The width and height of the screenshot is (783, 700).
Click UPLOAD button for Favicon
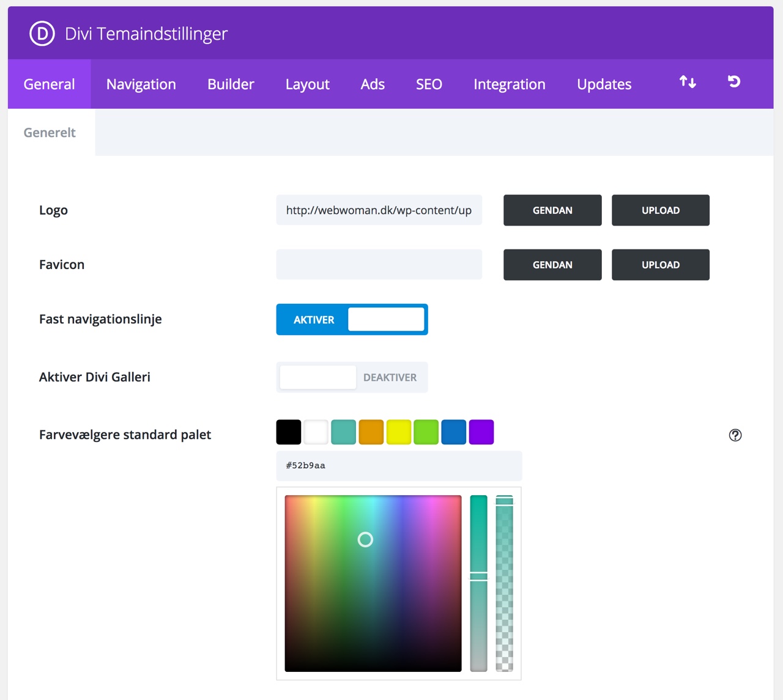661,265
